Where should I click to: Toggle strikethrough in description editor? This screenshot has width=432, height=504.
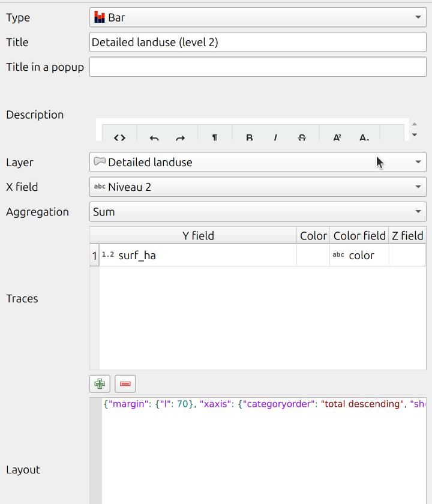tap(302, 137)
